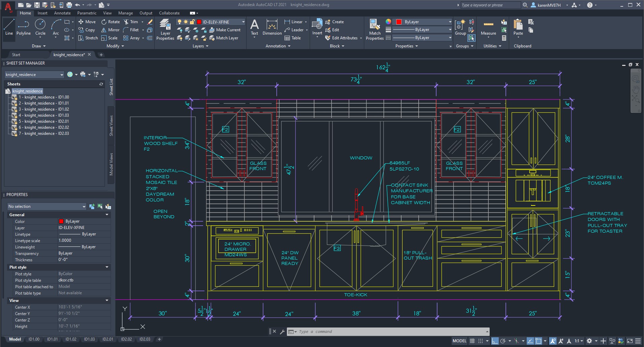The image size is (644, 347).
Task: Switch to the ID1.02 layout tab
Action: click(x=71, y=339)
